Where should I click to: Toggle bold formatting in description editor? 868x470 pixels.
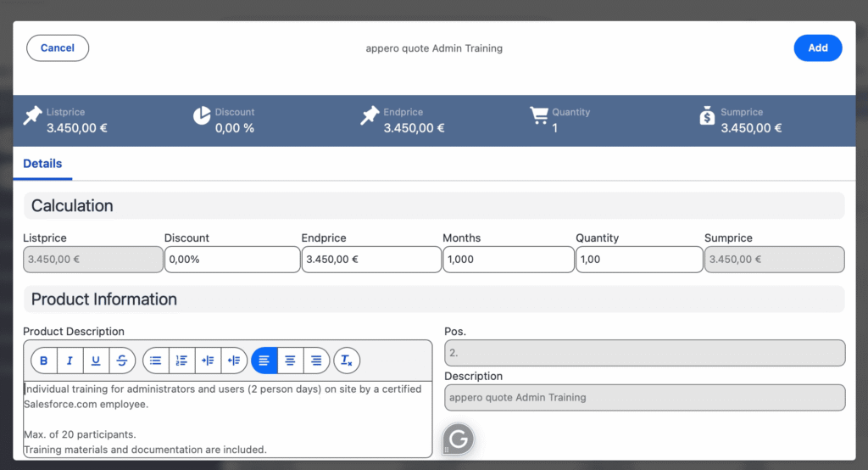click(x=44, y=361)
